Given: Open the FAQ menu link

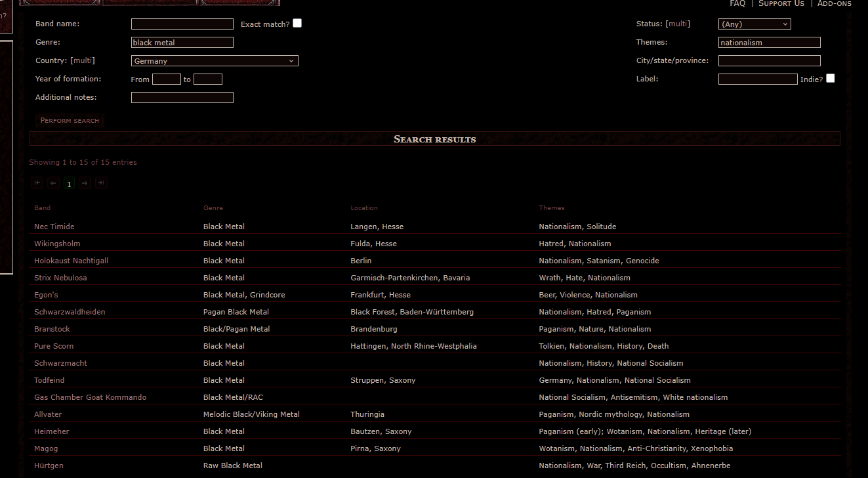Looking at the screenshot, I should [737, 3].
